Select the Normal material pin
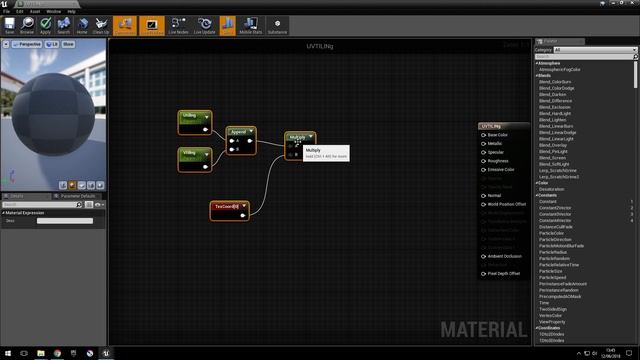 (x=483, y=196)
